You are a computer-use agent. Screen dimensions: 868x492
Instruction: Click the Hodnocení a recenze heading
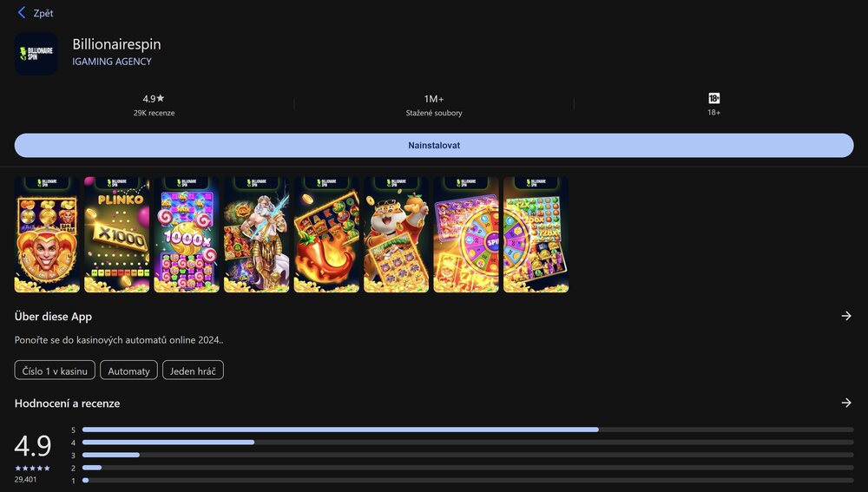[x=67, y=403]
